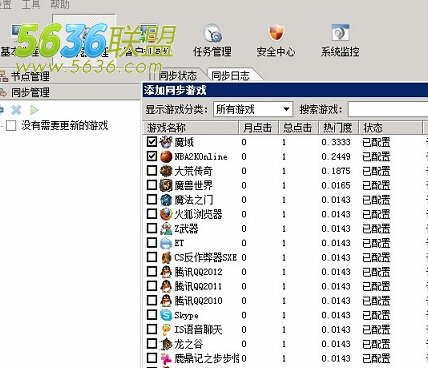Open the 工具 menu
The height and width of the screenshot is (368, 428).
[x=31, y=4]
